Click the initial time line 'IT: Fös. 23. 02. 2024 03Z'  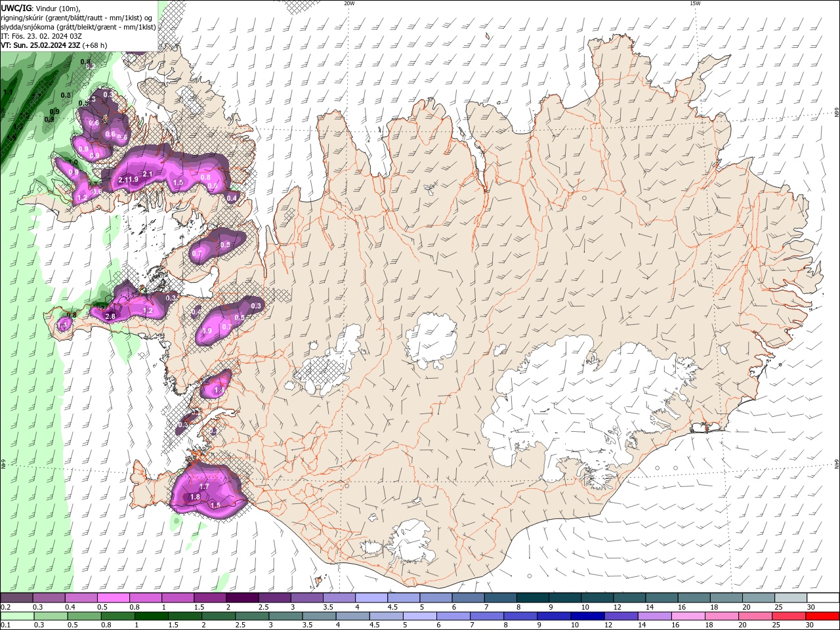[x=41, y=36]
